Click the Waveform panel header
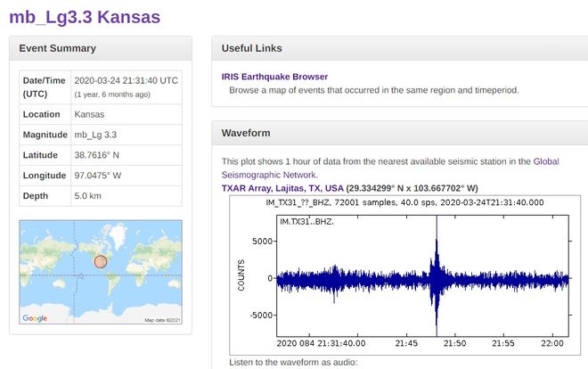 (246, 133)
